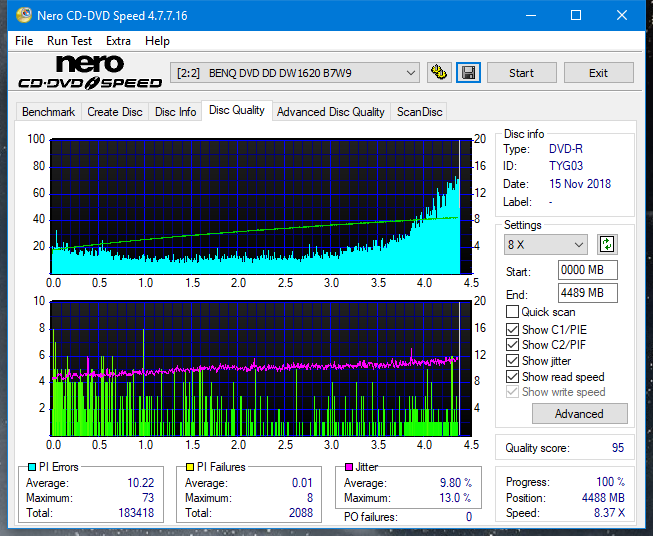Click the Speed 8.37 X value
Image resolution: width=653 pixels, height=536 pixels.
pyautogui.click(x=609, y=513)
